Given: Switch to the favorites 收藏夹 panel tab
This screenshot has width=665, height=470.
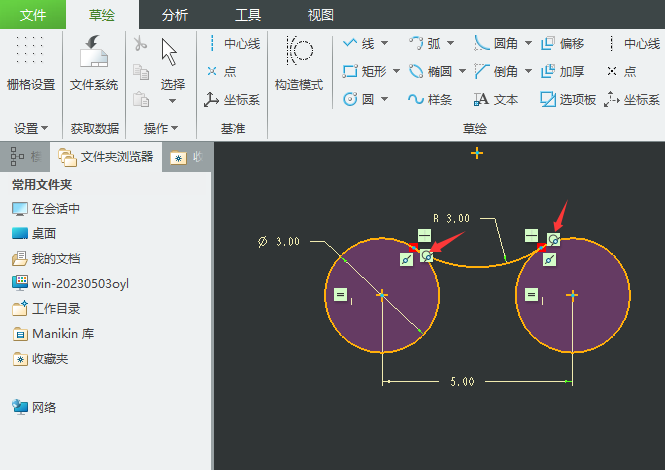Looking at the screenshot, I should 187,157.
